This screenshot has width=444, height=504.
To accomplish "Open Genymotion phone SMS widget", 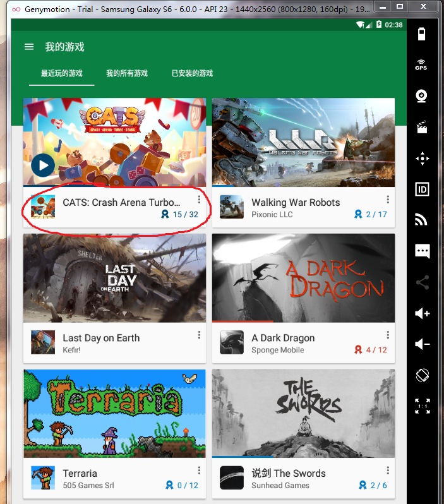I will (422, 251).
